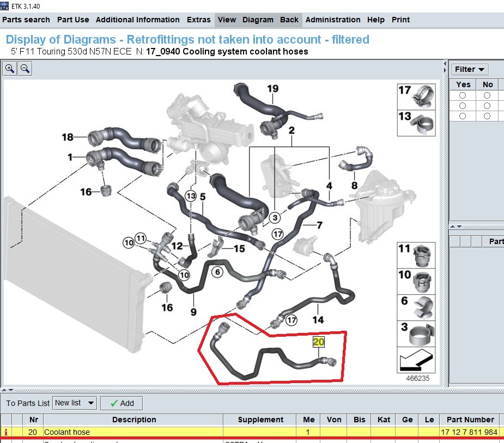Open the Part Use menu
The image size is (504, 443).
(73, 20)
